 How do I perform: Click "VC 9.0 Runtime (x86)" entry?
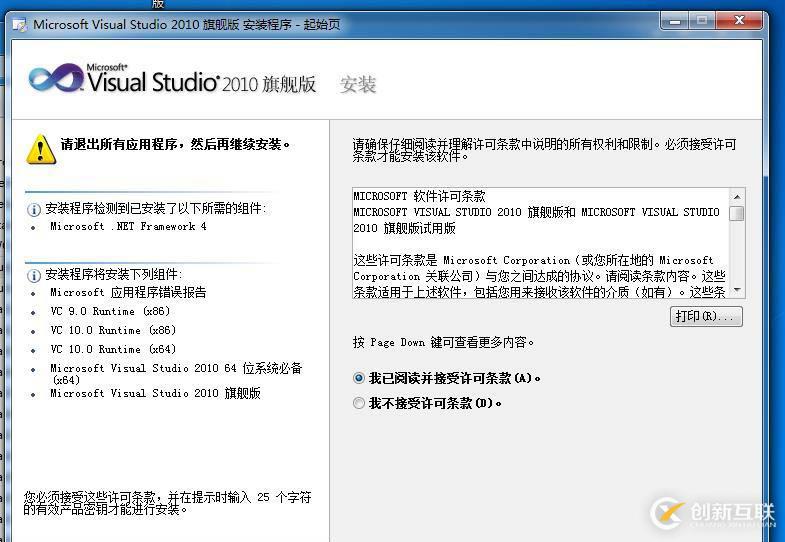(110, 311)
